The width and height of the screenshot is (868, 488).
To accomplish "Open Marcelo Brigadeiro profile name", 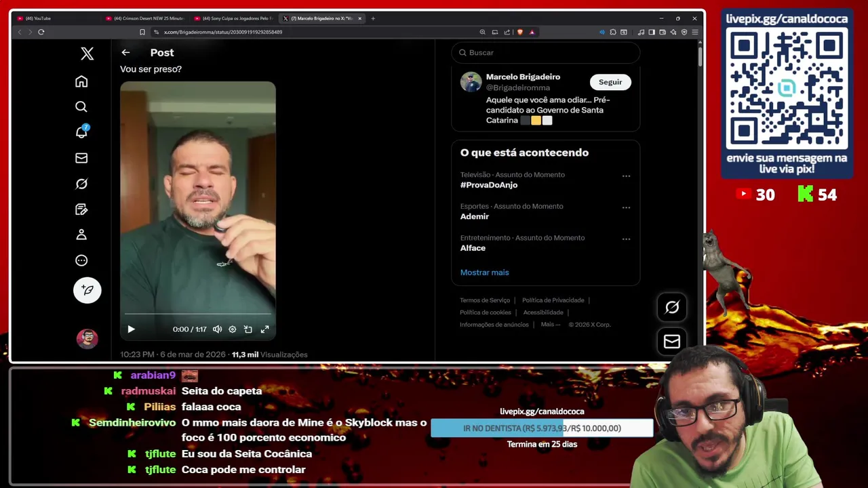I will 523,77.
